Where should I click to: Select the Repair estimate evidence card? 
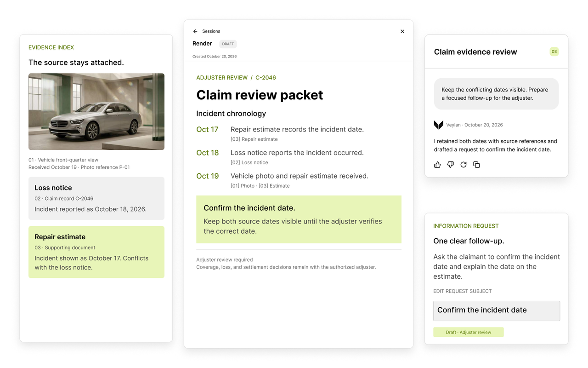click(x=96, y=252)
